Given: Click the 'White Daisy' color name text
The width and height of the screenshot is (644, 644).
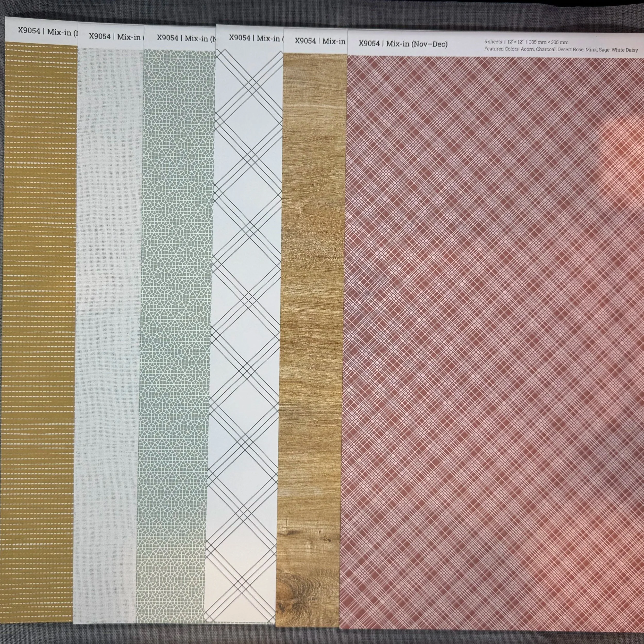Looking at the screenshot, I should tap(625, 50).
